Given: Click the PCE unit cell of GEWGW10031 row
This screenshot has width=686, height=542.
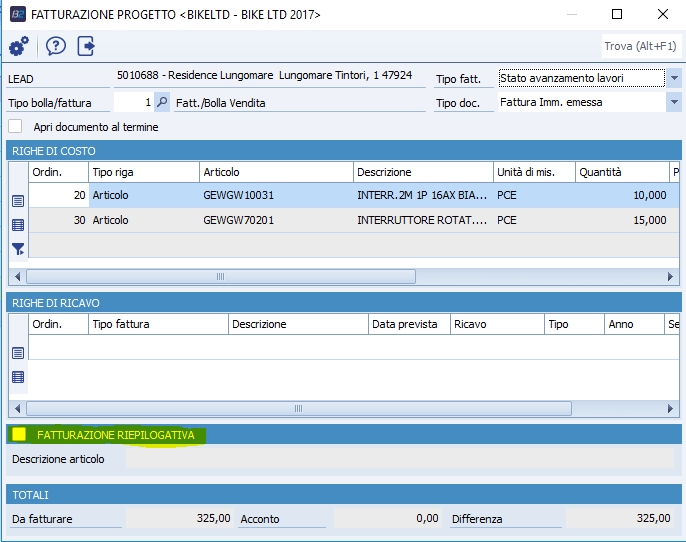Looking at the screenshot, I should pos(534,195).
